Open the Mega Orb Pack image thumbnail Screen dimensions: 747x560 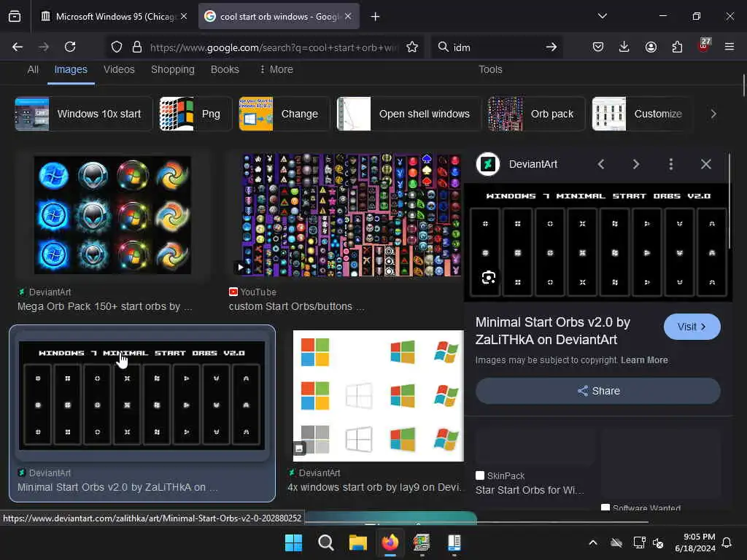pyautogui.click(x=112, y=215)
